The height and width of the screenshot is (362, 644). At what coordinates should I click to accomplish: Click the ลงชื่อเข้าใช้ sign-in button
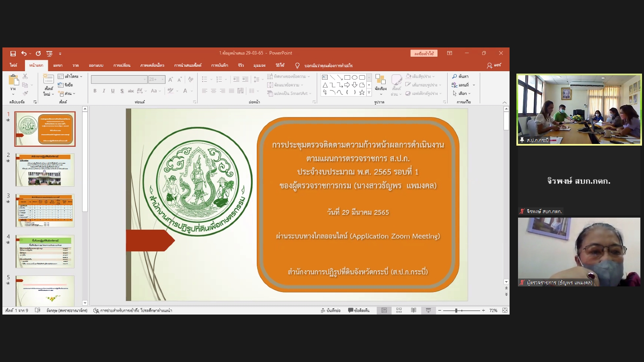424,53
